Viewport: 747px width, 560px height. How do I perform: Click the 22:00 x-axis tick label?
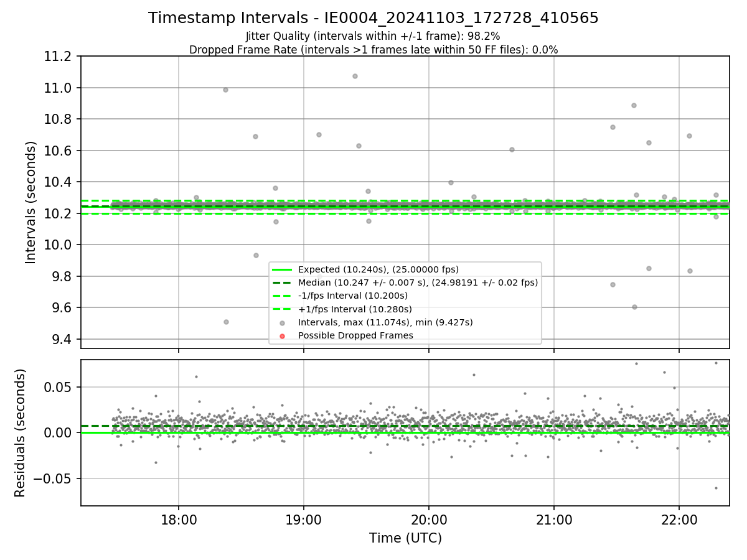679,519
